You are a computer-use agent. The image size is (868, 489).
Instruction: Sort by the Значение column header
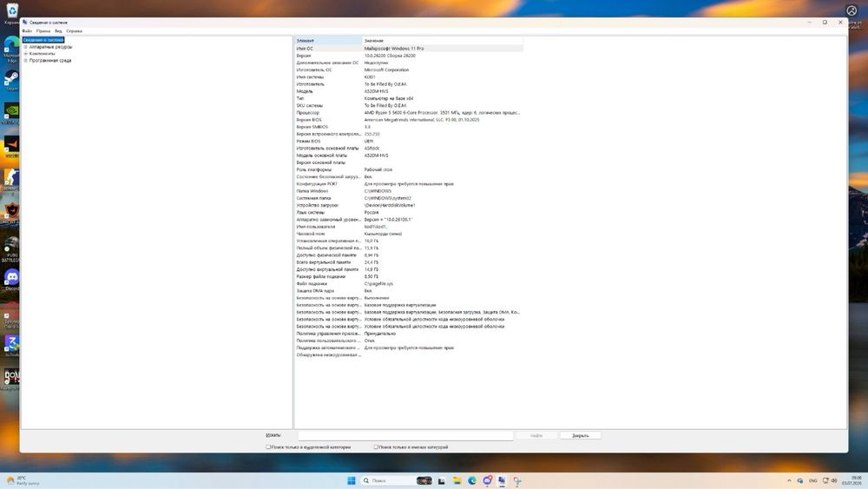443,41
